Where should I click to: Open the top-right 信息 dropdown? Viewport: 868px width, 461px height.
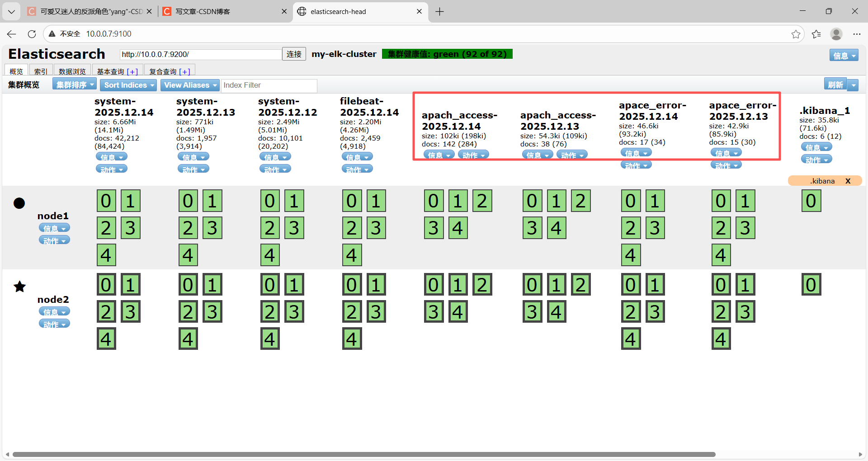[844, 55]
